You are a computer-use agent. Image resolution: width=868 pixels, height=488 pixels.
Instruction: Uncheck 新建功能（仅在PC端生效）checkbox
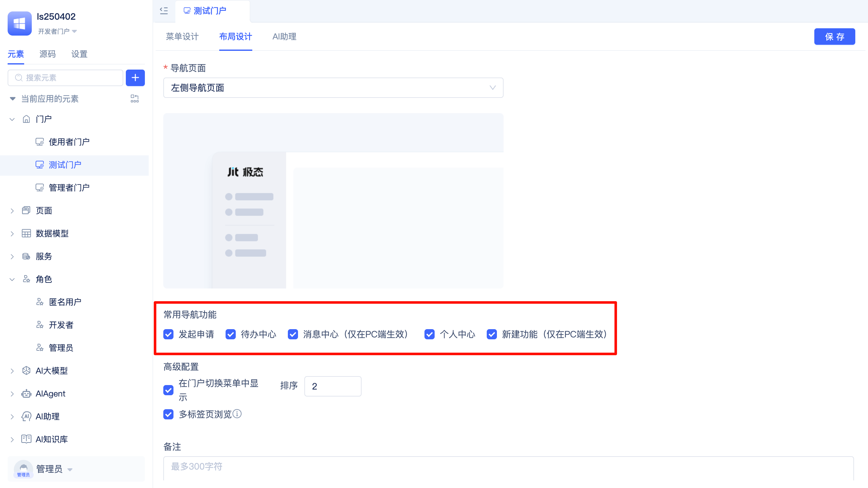492,334
